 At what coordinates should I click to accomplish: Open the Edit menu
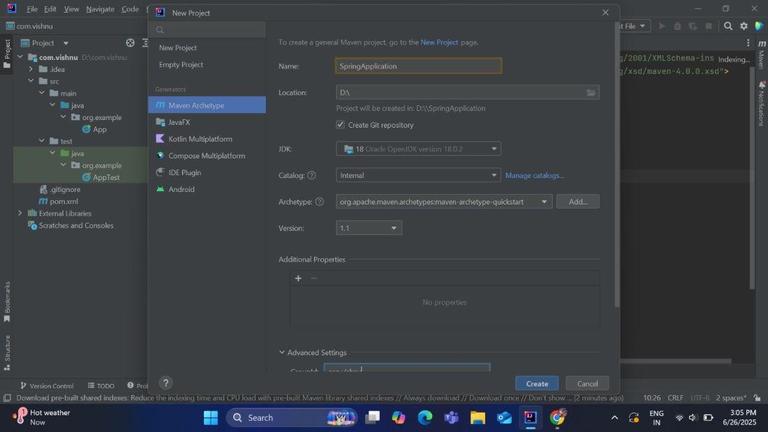tap(50, 9)
